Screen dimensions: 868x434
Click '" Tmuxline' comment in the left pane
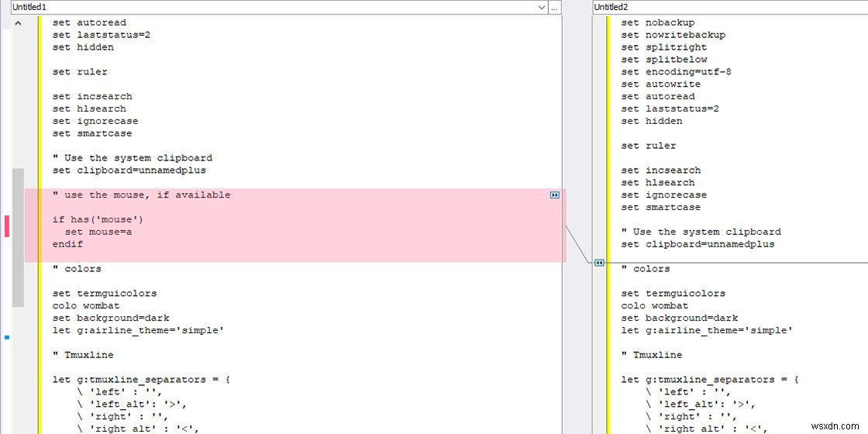pos(83,355)
